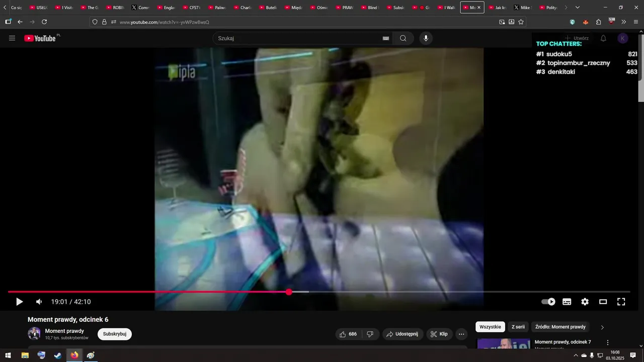
Task: Open the Moment prawdy channel avatar
Action: click(x=34, y=334)
